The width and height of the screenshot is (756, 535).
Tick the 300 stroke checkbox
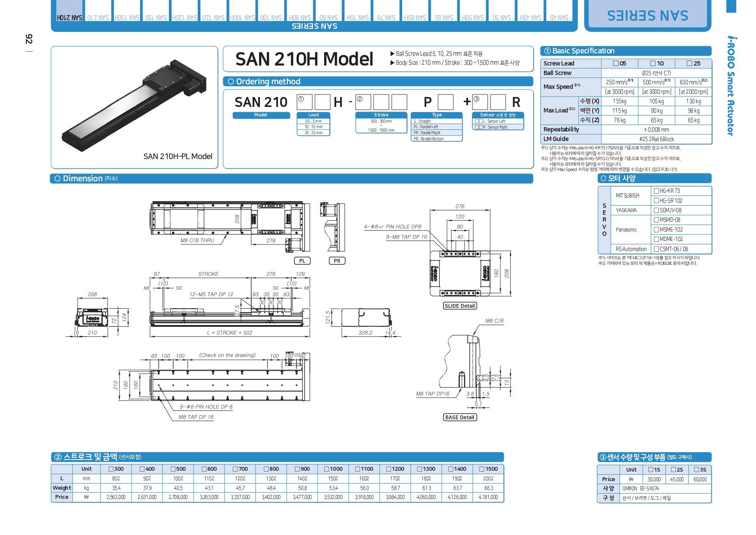tap(111, 469)
